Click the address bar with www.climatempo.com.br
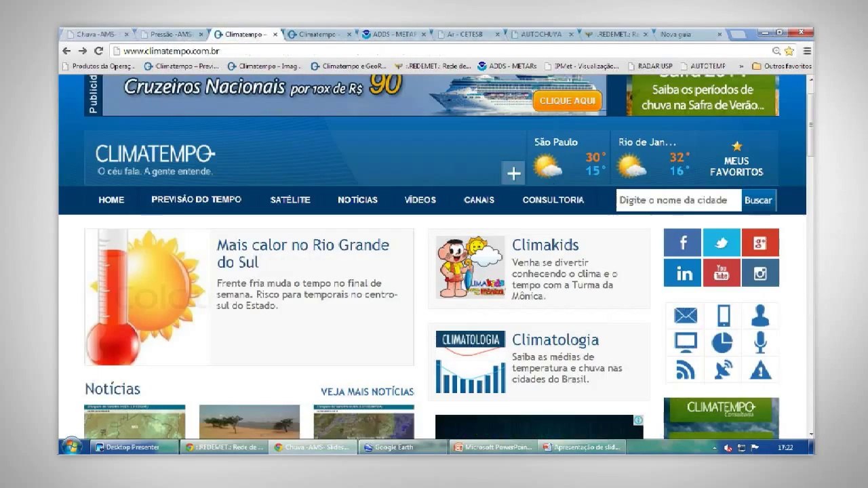Image resolution: width=868 pixels, height=488 pixels. click(441, 51)
